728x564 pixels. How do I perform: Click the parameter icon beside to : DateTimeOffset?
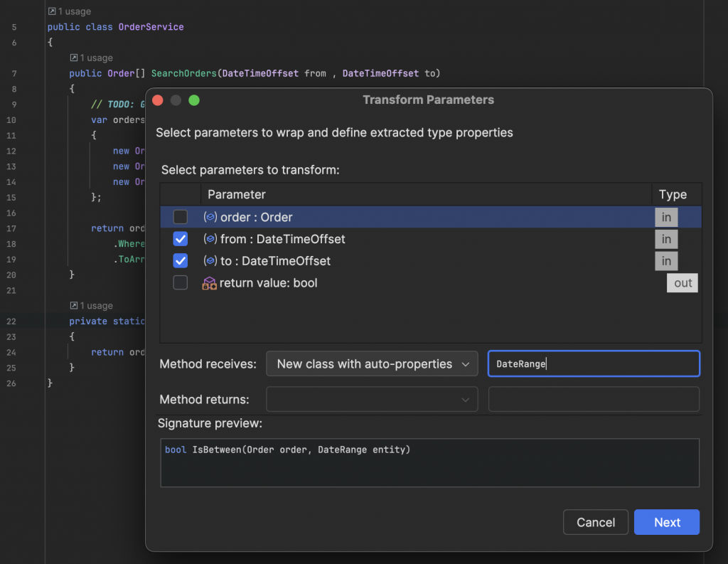[x=210, y=261]
